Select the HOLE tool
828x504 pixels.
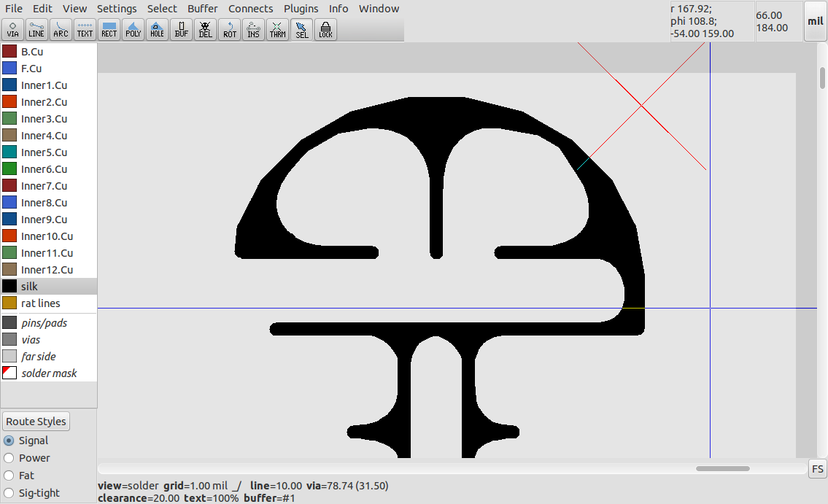157,29
